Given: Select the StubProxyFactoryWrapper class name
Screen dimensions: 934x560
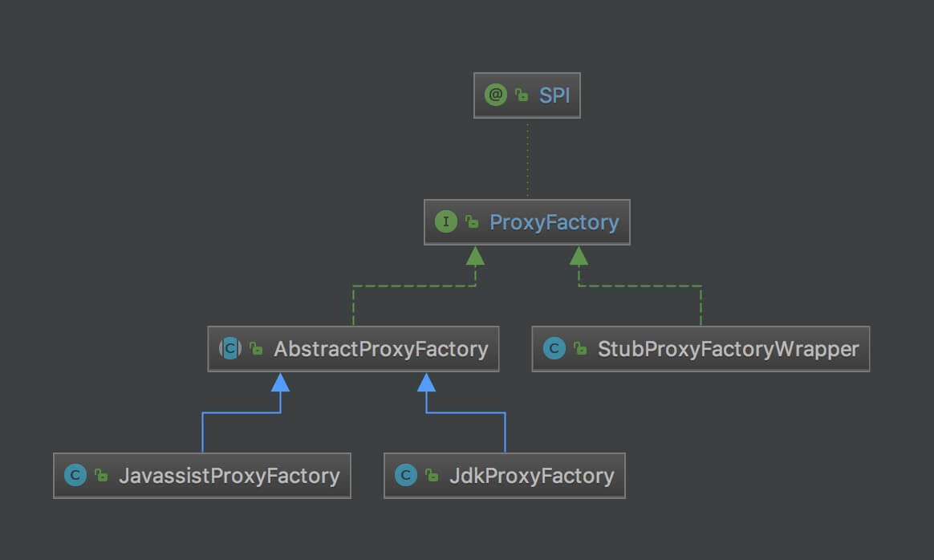Looking at the screenshot, I should pos(728,349).
